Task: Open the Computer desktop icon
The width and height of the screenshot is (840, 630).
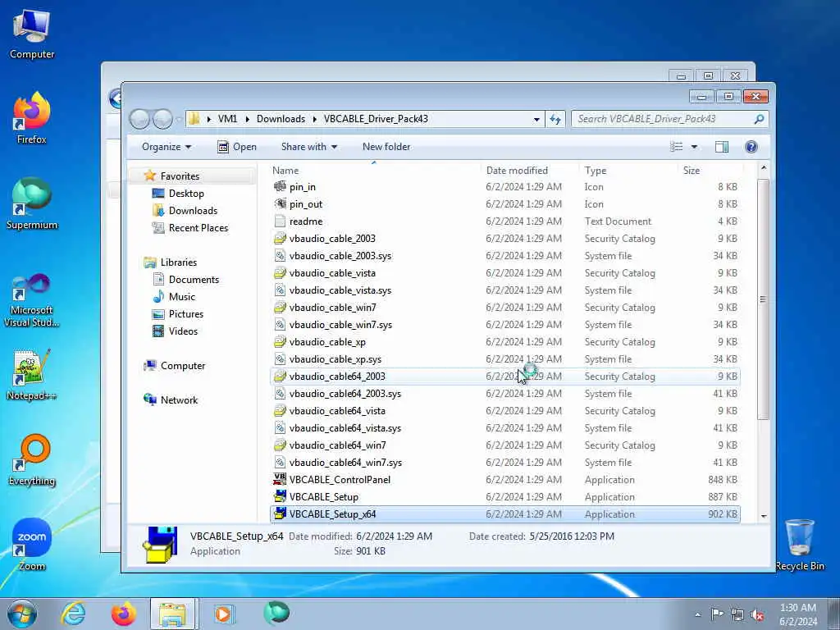Action: (32, 34)
